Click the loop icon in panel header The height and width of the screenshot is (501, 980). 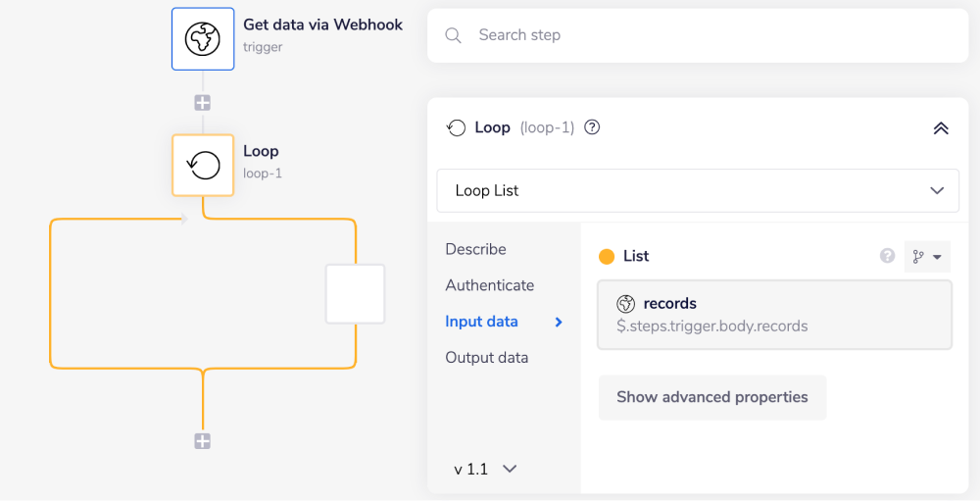(x=456, y=127)
